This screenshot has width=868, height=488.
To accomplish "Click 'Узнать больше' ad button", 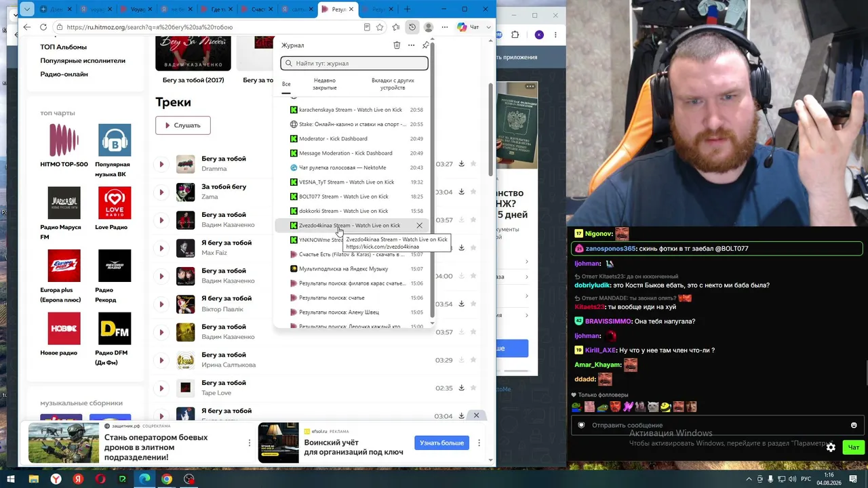I will (x=441, y=443).
